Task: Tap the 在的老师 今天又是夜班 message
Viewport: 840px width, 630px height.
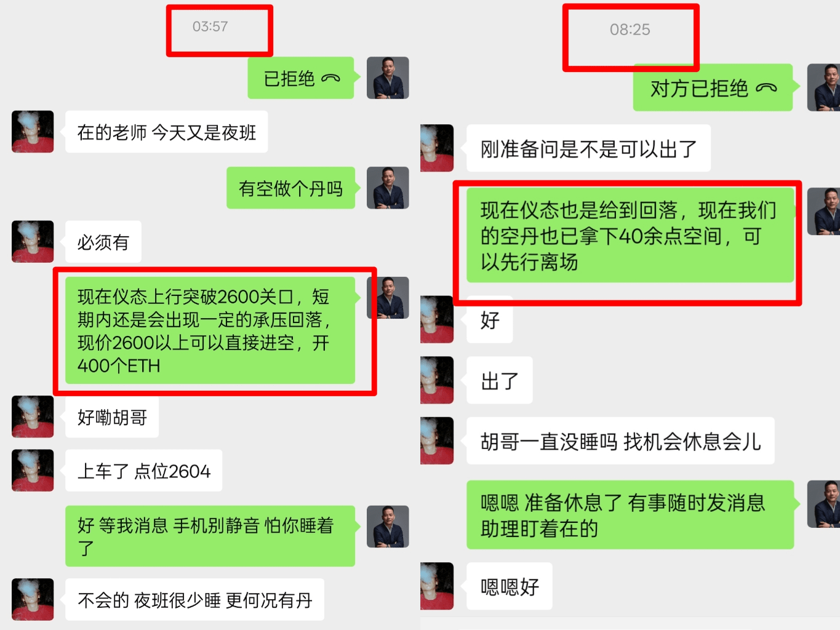Action: point(166,132)
